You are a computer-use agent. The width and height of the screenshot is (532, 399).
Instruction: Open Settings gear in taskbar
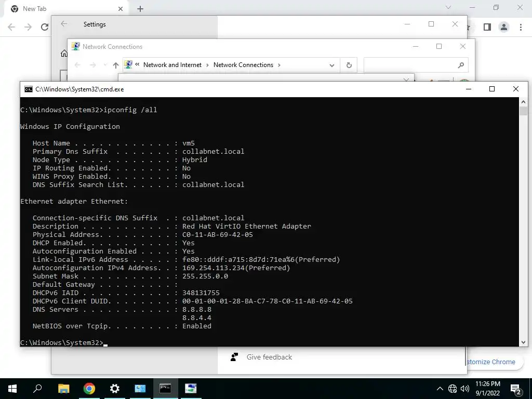coord(115,389)
